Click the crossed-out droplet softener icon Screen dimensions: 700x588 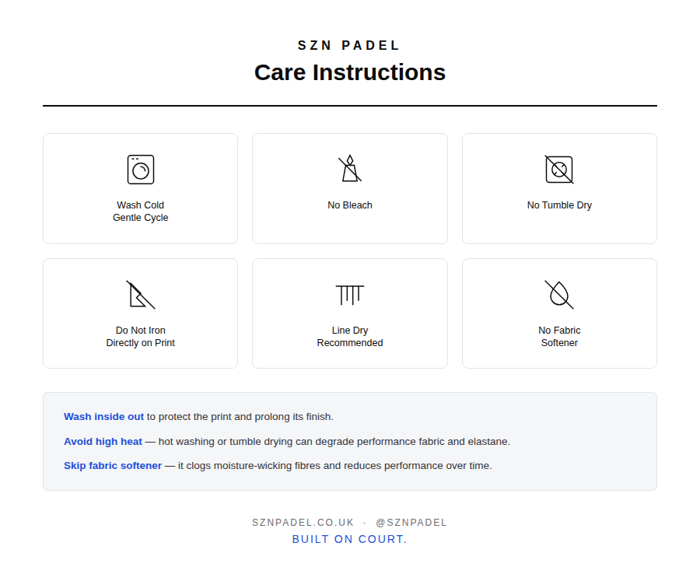pyautogui.click(x=559, y=295)
